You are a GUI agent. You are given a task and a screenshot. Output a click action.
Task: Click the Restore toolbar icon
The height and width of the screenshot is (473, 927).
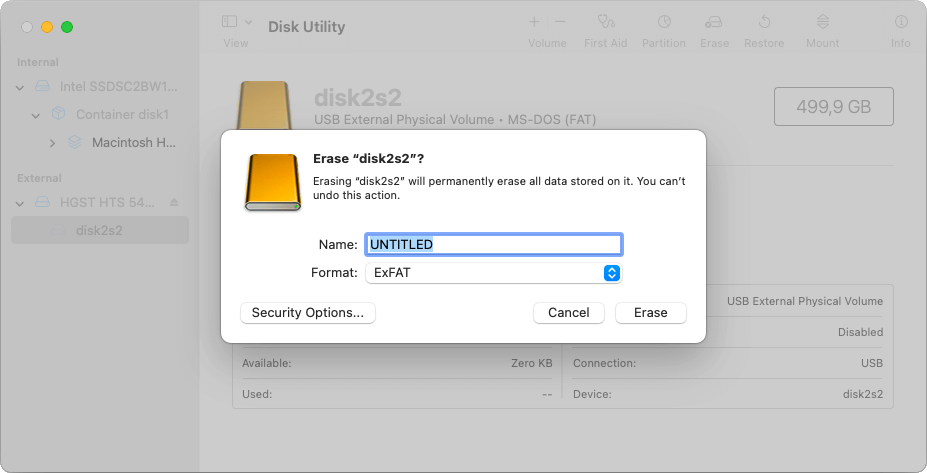764,21
